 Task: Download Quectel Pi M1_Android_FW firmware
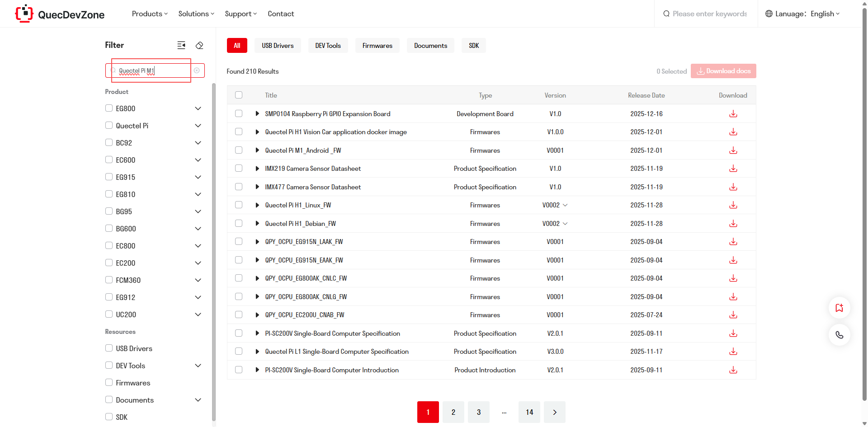click(733, 150)
